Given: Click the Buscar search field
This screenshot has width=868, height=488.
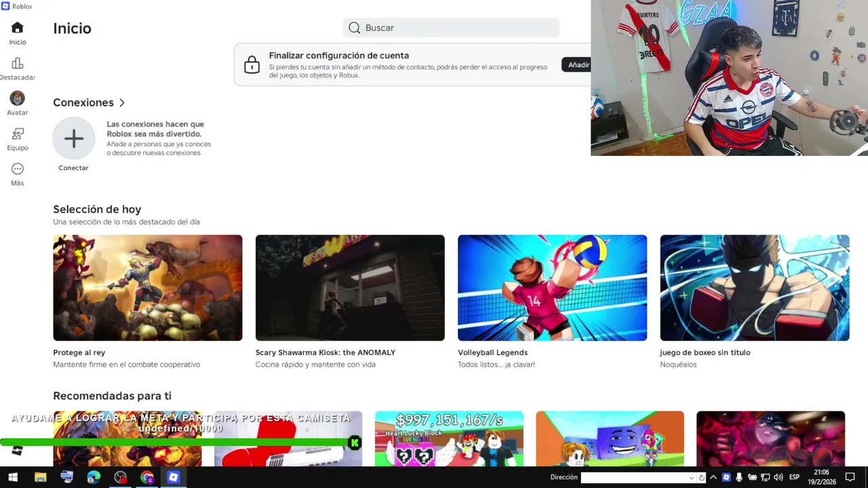Looking at the screenshot, I should (x=451, y=28).
